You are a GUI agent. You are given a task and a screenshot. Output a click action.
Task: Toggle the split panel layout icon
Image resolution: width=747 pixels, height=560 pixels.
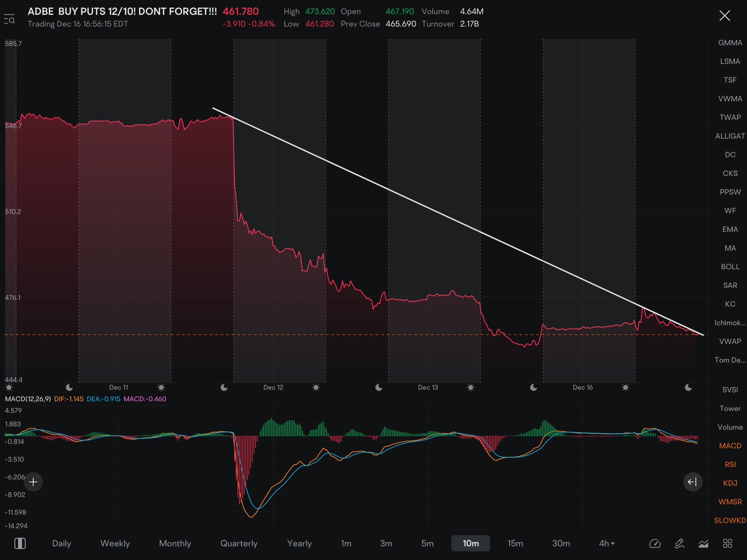pos(20,543)
